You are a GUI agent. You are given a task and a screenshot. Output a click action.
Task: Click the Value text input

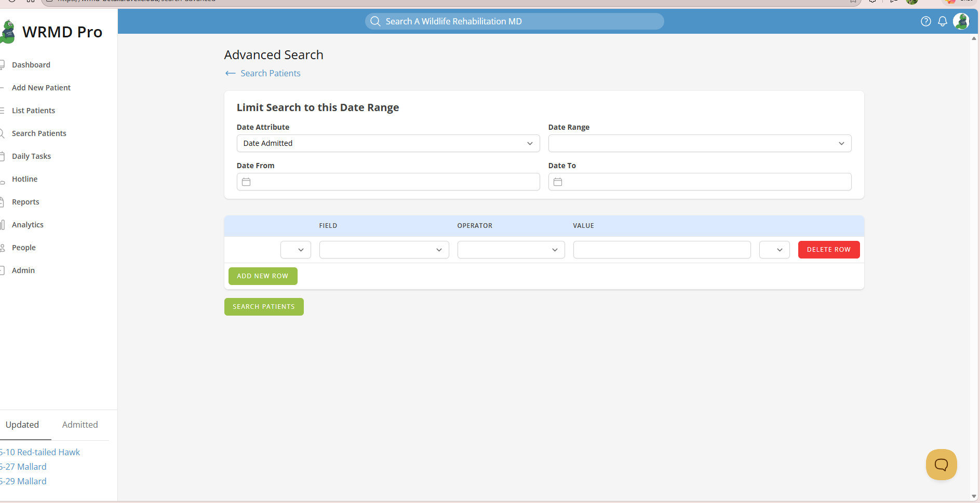point(662,250)
